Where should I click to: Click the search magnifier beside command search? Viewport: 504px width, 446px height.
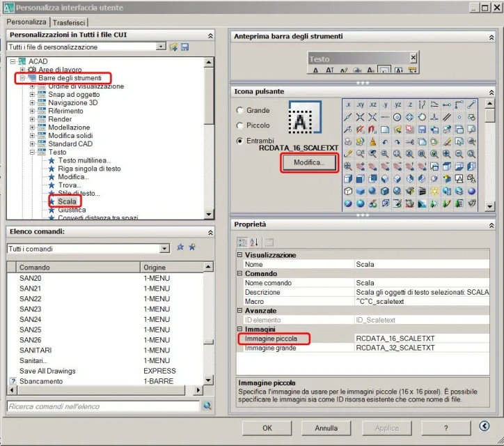pos(207,406)
